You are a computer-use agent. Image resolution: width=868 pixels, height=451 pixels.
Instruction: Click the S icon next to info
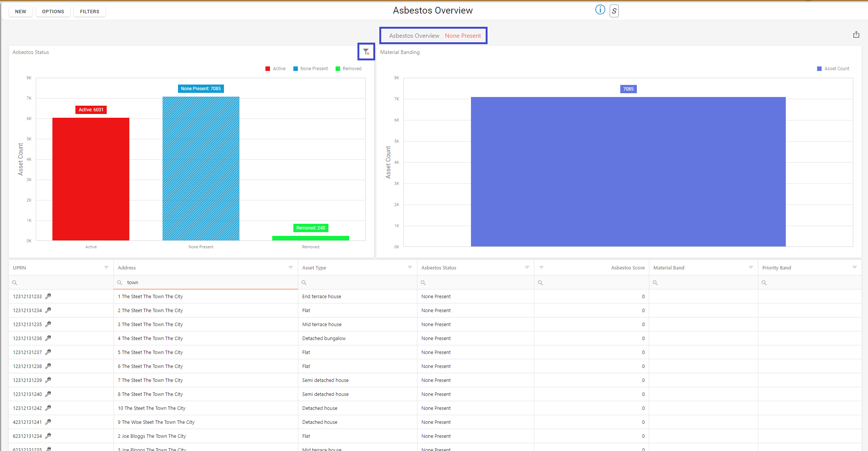click(614, 11)
